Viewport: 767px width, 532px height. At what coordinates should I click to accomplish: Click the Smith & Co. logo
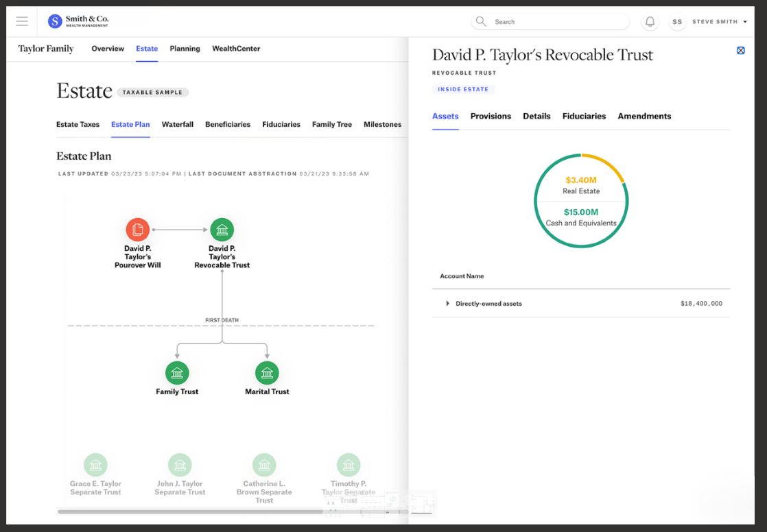pyautogui.click(x=78, y=21)
